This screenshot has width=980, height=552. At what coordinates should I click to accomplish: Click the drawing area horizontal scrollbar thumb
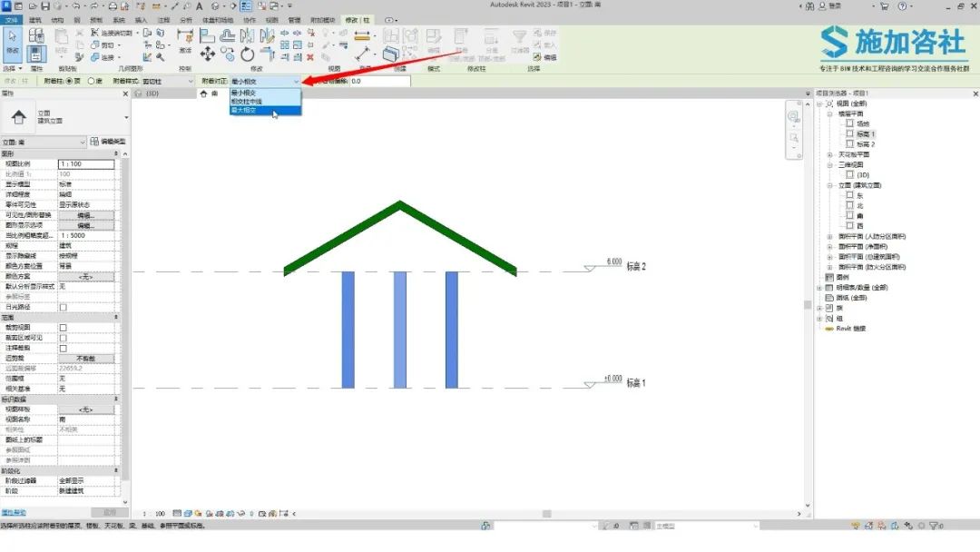click(x=547, y=514)
